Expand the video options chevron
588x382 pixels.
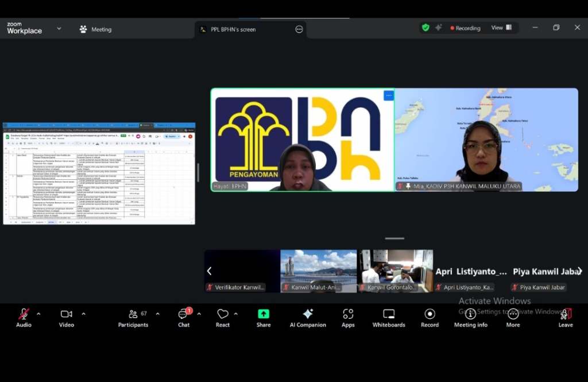[83, 314]
